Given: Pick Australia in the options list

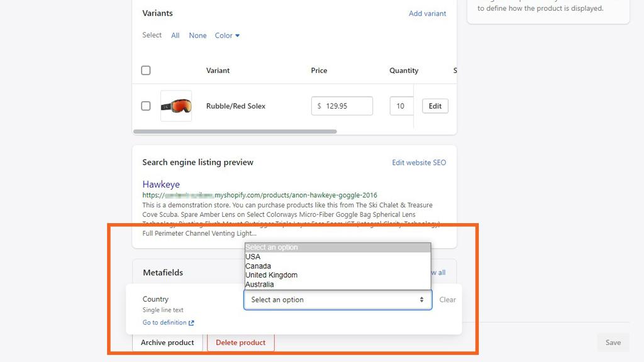Looking at the screenshot, I should [x=259, y=285].
